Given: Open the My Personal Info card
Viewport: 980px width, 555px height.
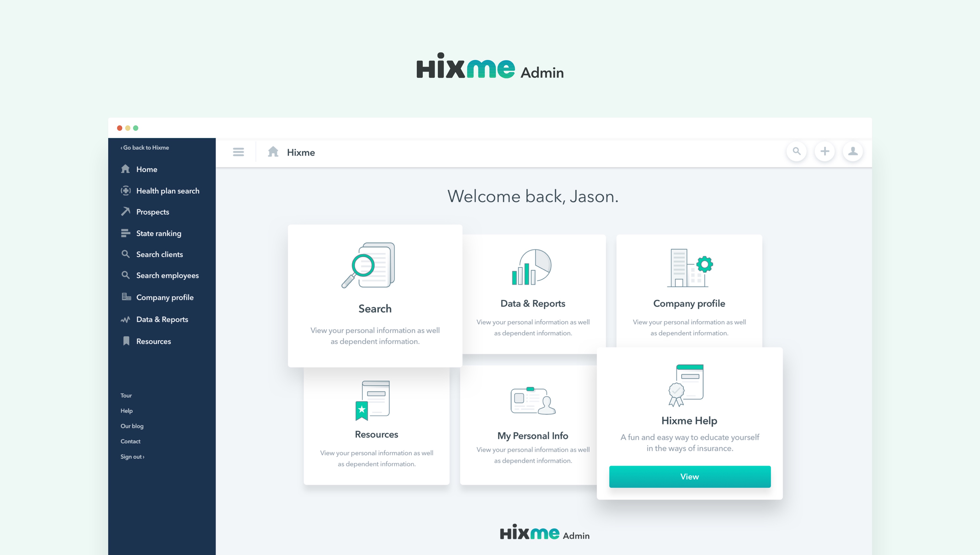Looking at the screenshot, I should [x=532, y=425].
